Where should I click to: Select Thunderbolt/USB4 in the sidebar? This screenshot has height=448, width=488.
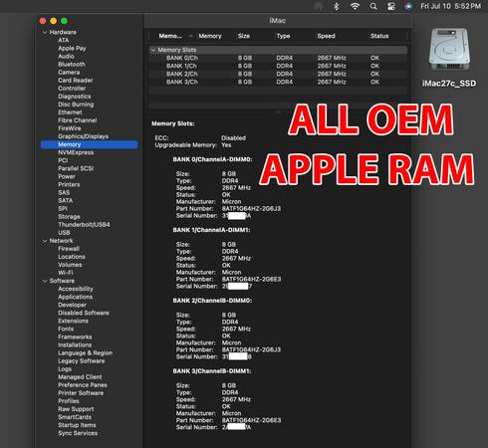pyautogui.click(x=84, y=224)
